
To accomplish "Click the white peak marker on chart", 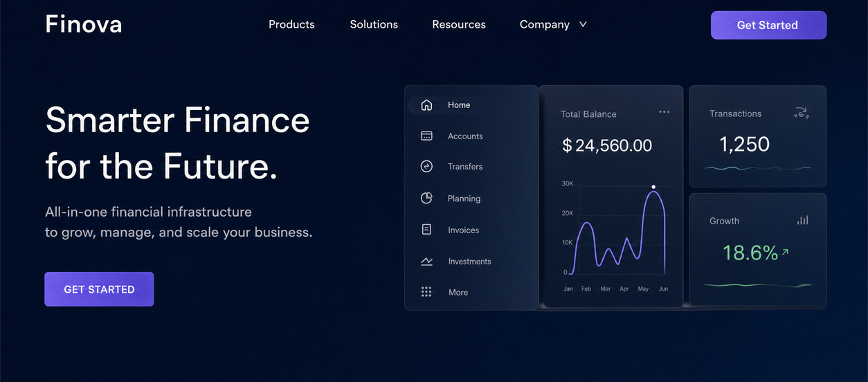I will point(653,187).
